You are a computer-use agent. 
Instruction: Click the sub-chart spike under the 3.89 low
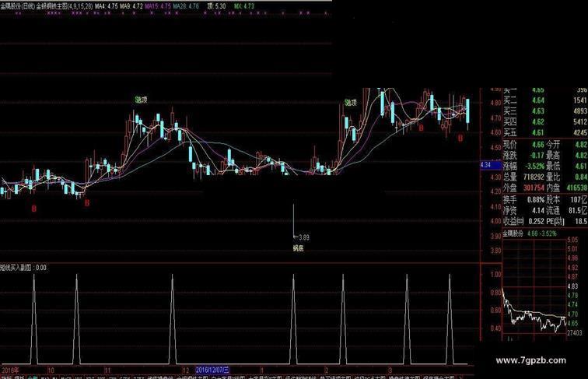pyautogui.click(x=294, y=319)
